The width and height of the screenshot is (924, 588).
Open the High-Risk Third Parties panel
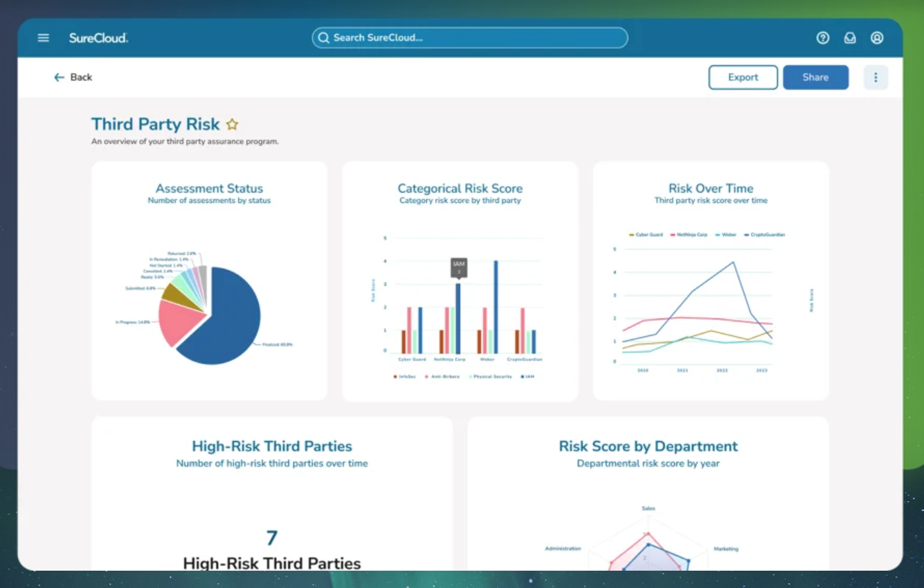pos(272,446)
